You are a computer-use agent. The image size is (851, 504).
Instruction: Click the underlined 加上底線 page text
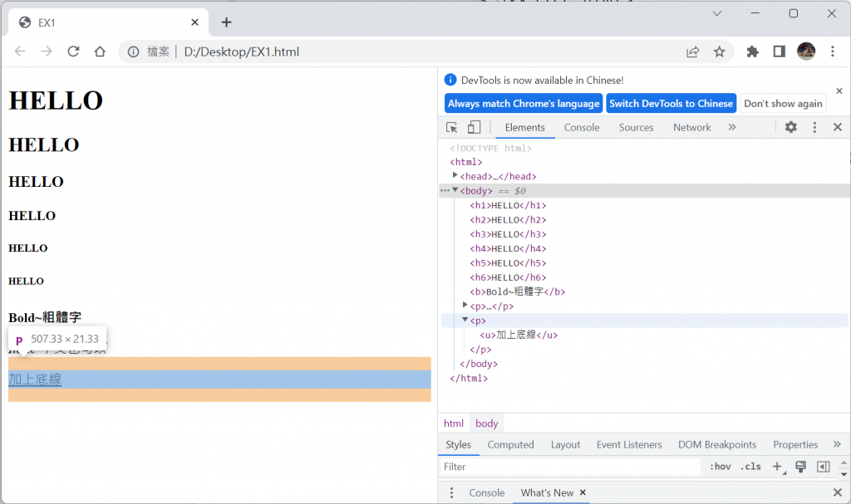click(x=35, y=379)
